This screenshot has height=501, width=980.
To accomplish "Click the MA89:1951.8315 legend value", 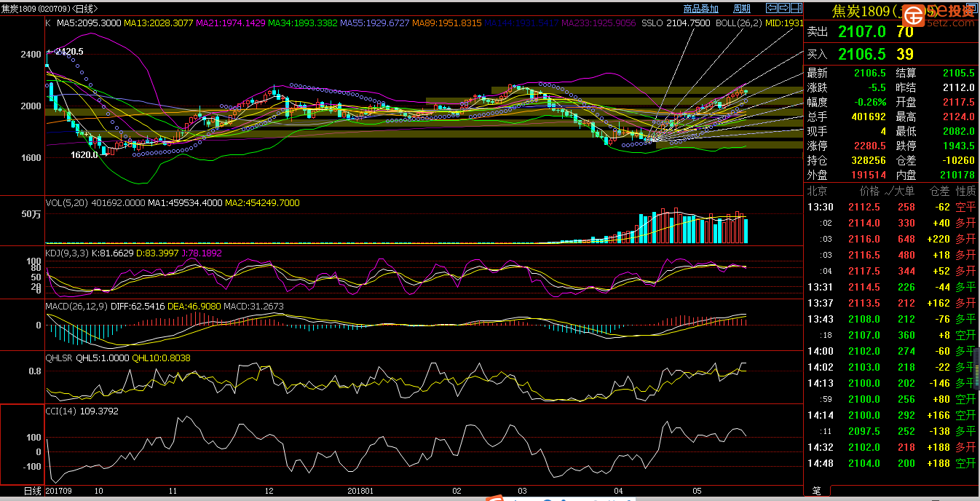I will [447, 23].
